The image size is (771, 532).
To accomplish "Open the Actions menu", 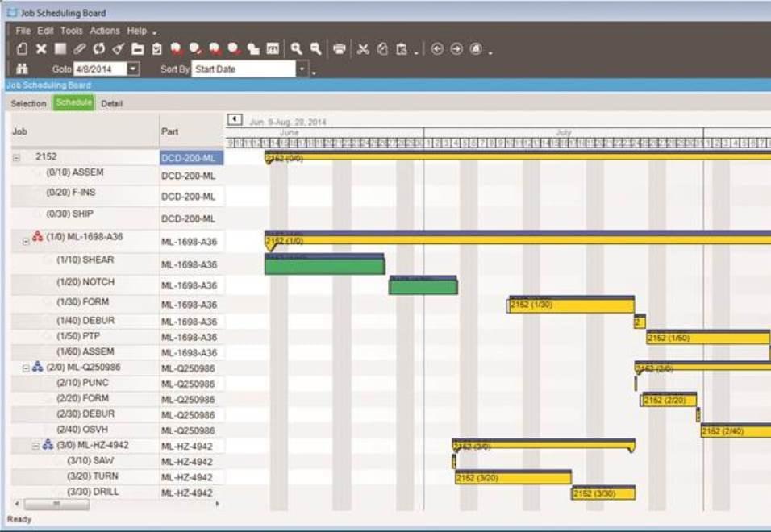I will [105, 31].
